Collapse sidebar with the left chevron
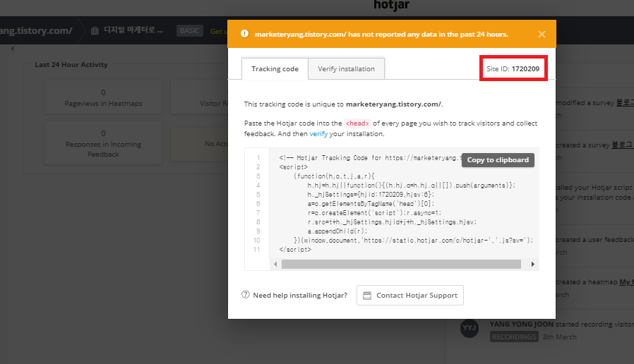Image resolution: width=634 pixels, height=364 pixels. [13, 49]
